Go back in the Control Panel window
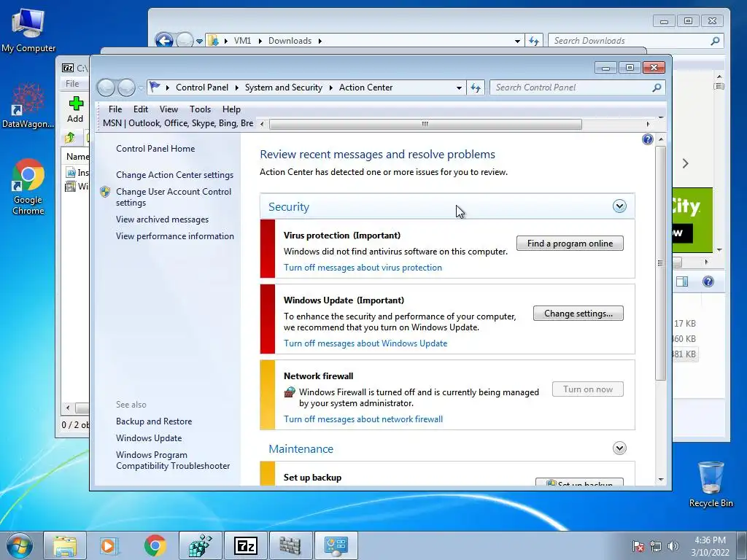 107,87
